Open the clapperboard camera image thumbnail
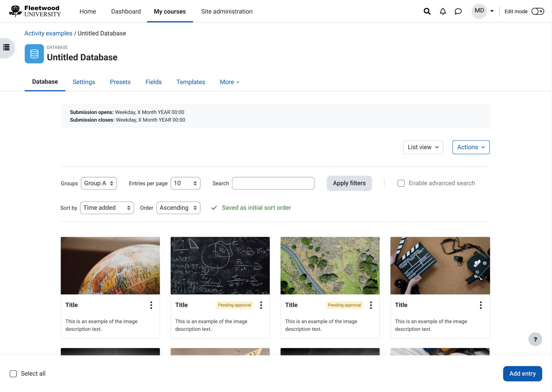 (440, 266)
